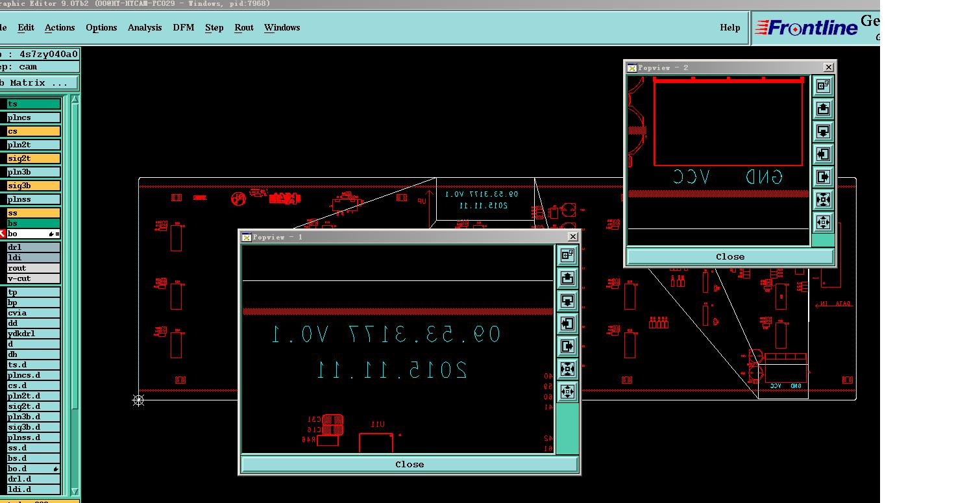Click the top icon in Popview 2 toolbar
This screenshot has height=503, width=980.
click(x=823, y=86)
